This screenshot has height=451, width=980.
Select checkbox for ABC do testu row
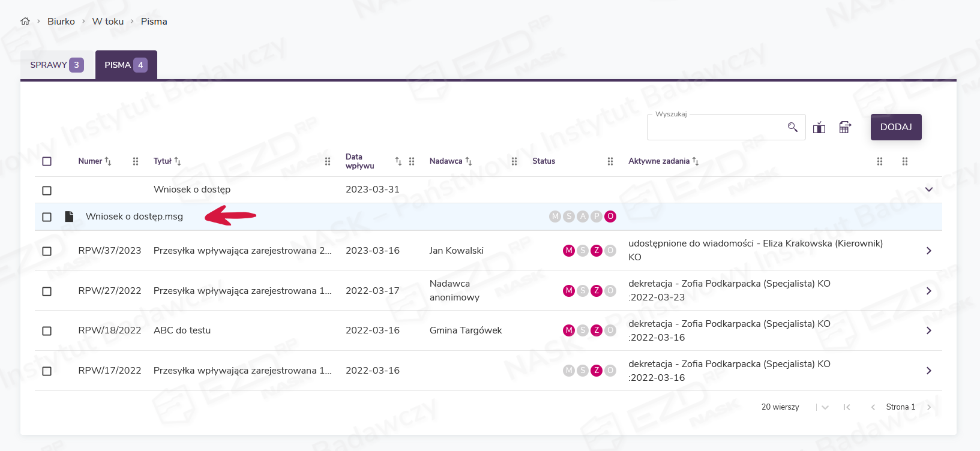pyautogui.click(x=47, y=331)
